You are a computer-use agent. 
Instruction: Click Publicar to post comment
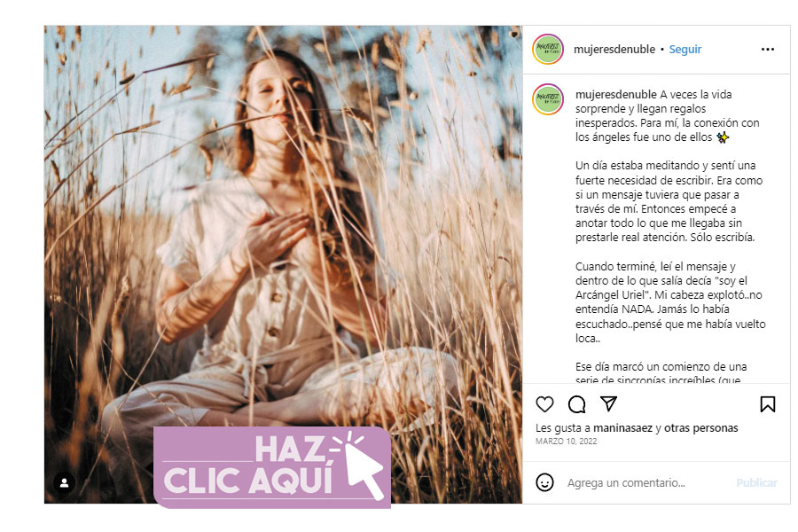pyautogui.click(x=756, y=482)
